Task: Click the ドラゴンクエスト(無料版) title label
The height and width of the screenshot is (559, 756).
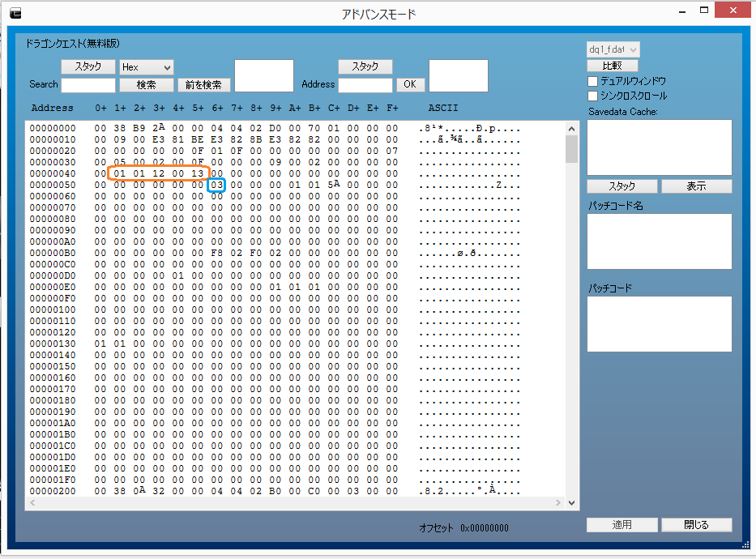Action: [72, 44]
